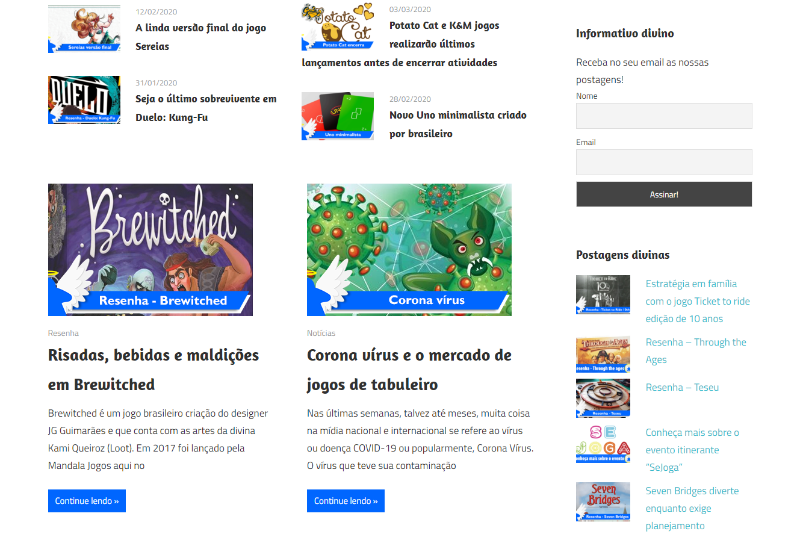Viewport: 800px width, 534px height.
Task: Open 'Resenha – Through the Ages' link
Action: [x=695, y=351]
